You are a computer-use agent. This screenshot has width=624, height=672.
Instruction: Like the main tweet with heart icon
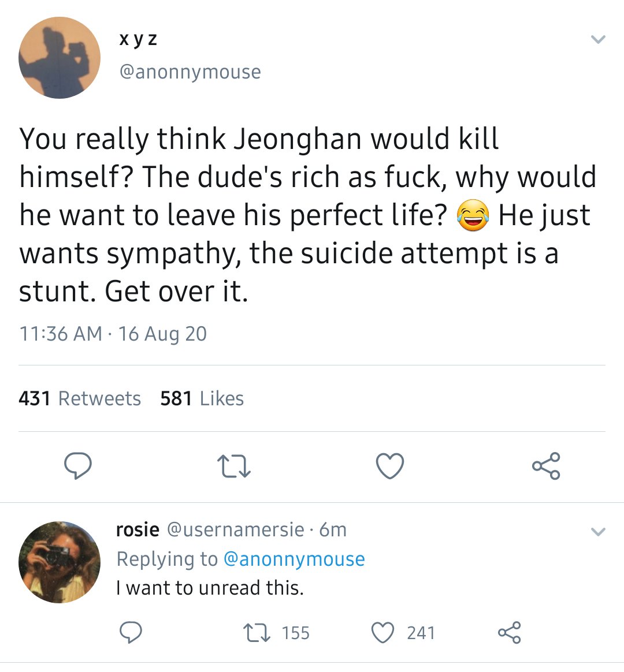tap(390, 465)
